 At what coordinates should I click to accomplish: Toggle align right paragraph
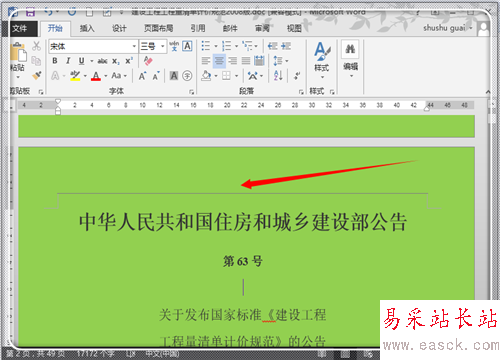point(233,61)
